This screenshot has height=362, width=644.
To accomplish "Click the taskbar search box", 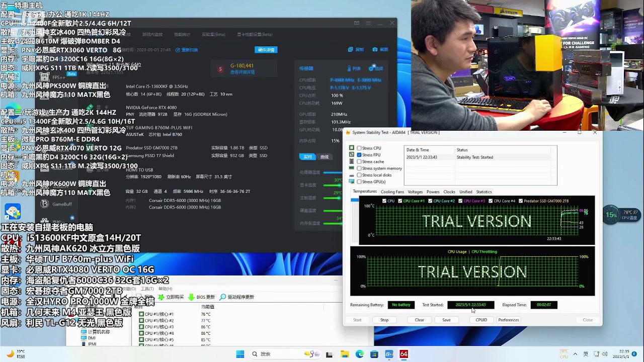I will [286, 354].
